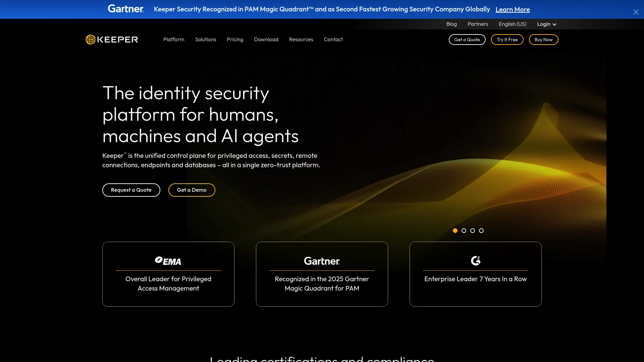Open the Download menu item

point(266,40)
